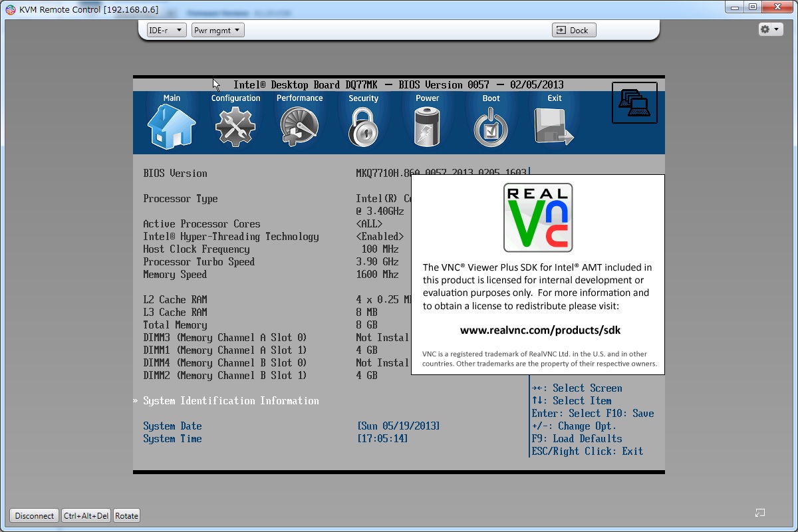798x532 pixels.
Task: Click the Processor Turbo Speed label
Action: point(199,261)
